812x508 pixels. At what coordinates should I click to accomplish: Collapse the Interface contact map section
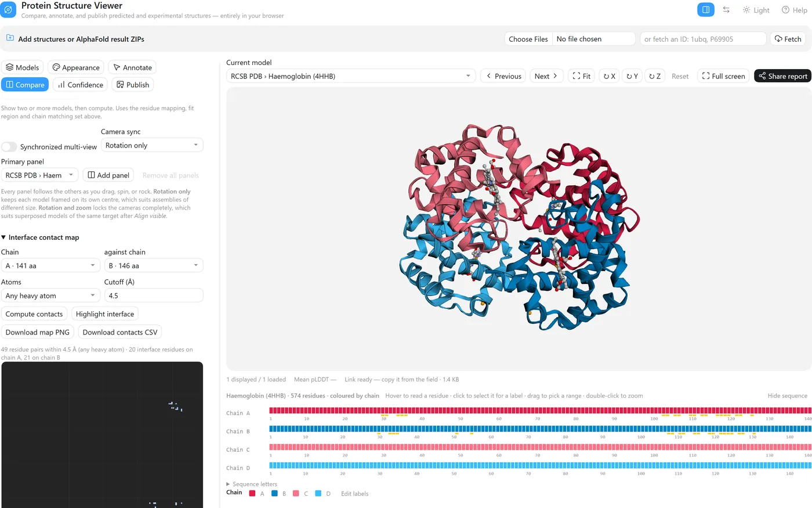coord(41,237)
